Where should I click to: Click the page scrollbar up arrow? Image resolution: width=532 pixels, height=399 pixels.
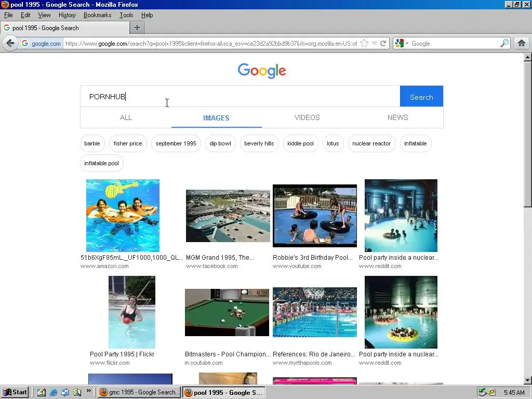(528, 57)
